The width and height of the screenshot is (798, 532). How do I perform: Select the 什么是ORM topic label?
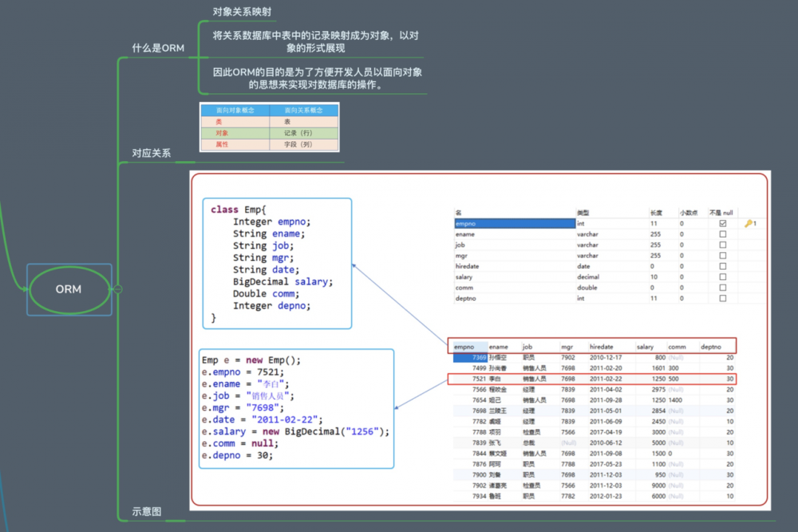click(156, 48)
